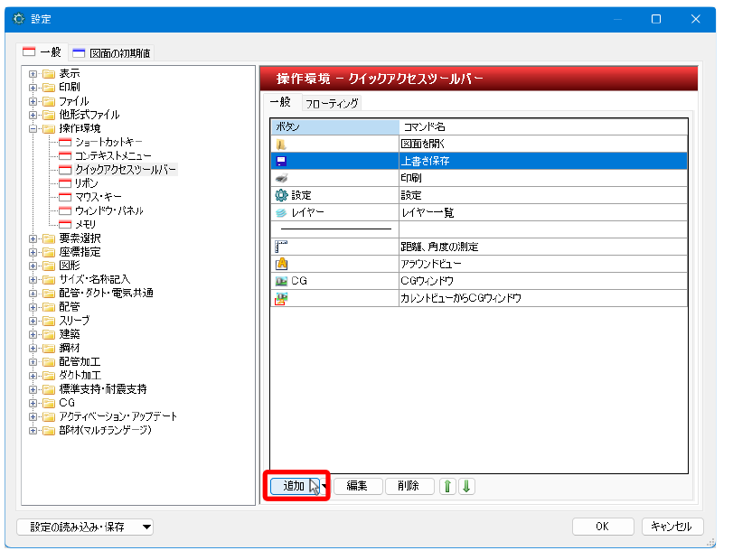
Task: Select 配管・ダクト・電気共通 in the tree
Action: (x=106, y=294)
